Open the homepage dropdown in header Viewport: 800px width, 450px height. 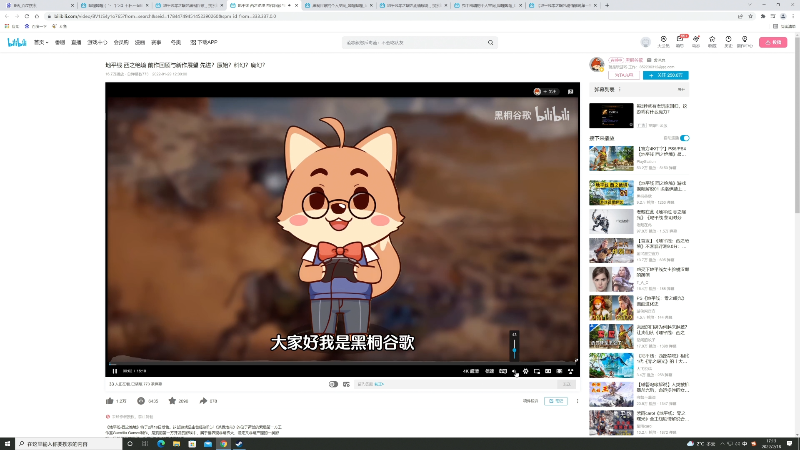pos(41,42)
